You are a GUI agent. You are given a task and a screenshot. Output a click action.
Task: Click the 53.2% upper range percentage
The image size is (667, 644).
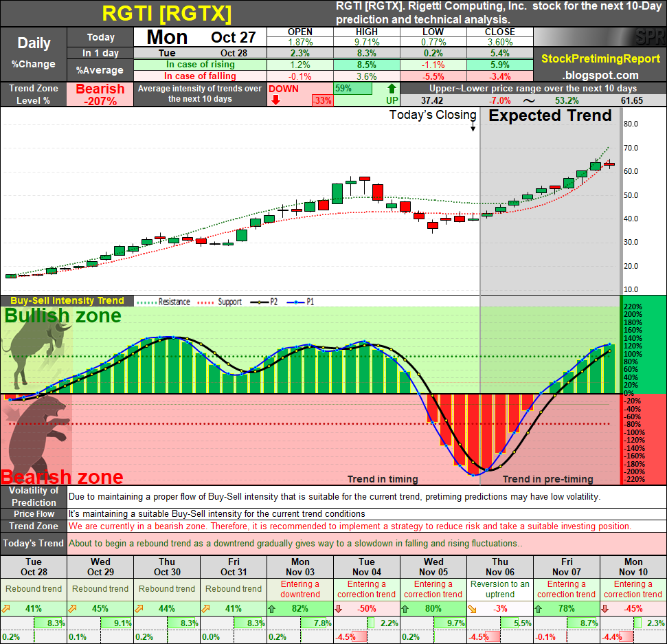[x=567, y=101]
